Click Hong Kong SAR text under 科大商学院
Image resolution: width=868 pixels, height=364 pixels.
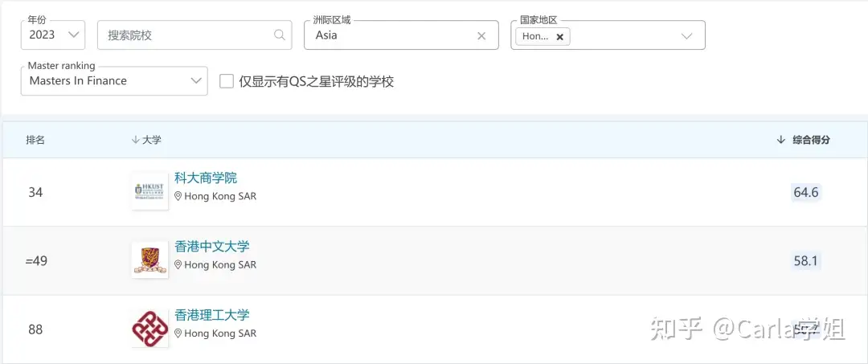[220, 196]
